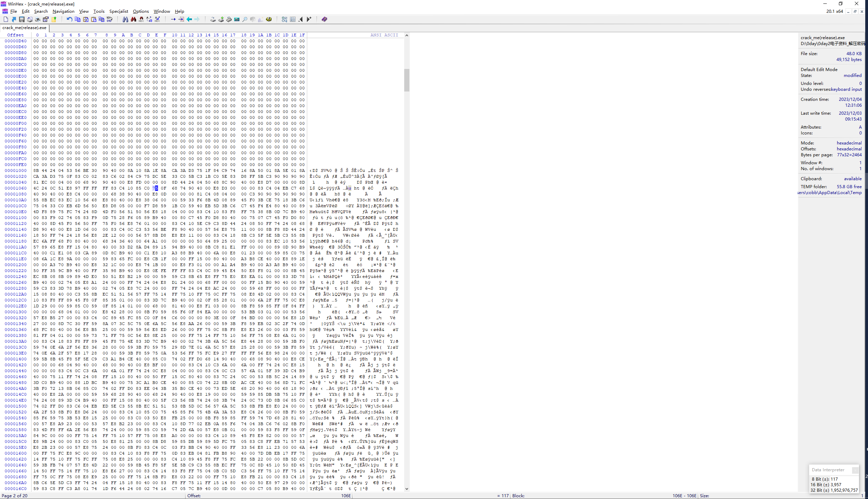Open the Options menu
The image size is (868, 499).
(141, 11)
